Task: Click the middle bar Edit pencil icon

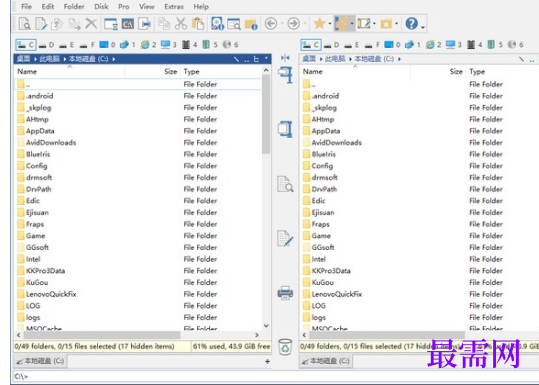Action: tap(285, 238)
